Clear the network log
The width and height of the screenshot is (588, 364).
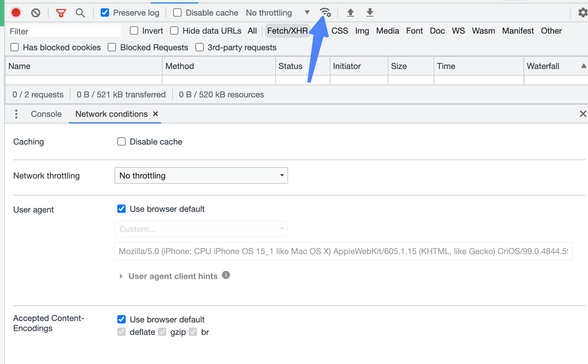coord(36,13)
